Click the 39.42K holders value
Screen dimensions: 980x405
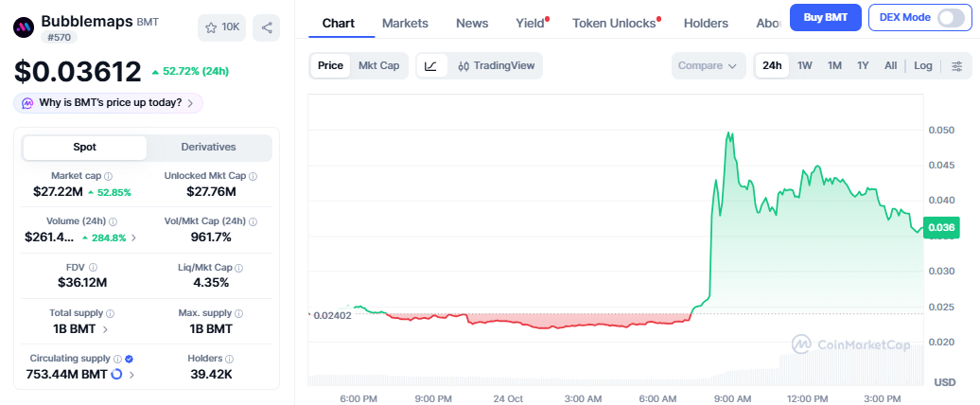click(x=211, y=375)
